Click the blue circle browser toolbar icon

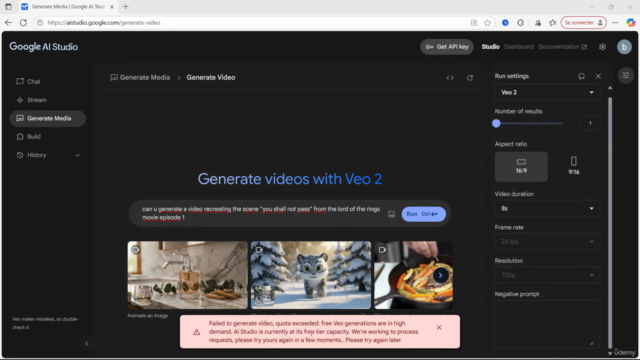pos(505,23)
